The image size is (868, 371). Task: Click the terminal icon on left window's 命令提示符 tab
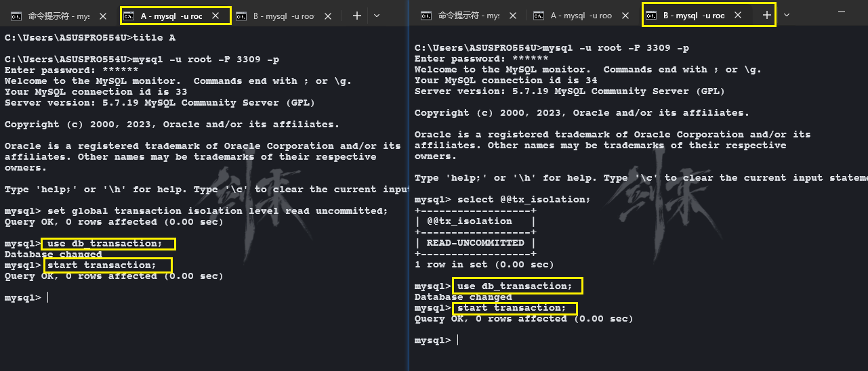click(x=16, y=16)
